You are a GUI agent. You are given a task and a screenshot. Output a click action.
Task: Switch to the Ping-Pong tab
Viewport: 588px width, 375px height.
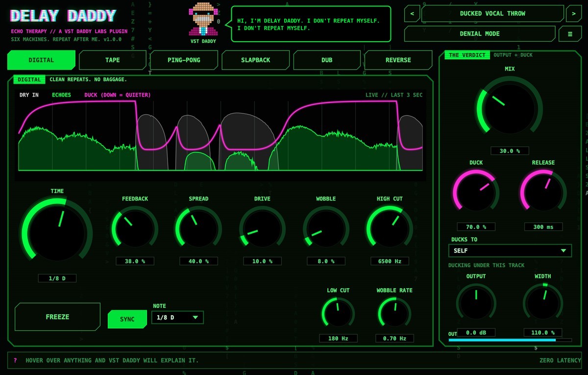184,60
